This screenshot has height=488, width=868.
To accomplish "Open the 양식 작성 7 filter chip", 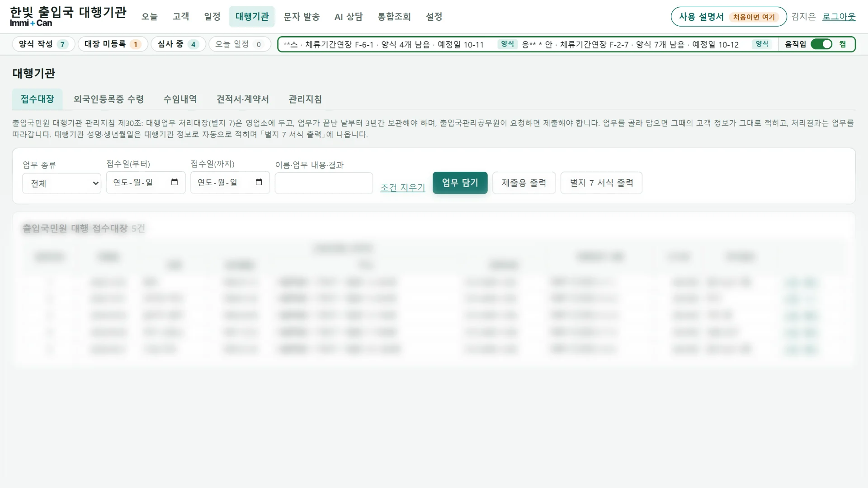I will pyautogui.click(x=43, y=44).
